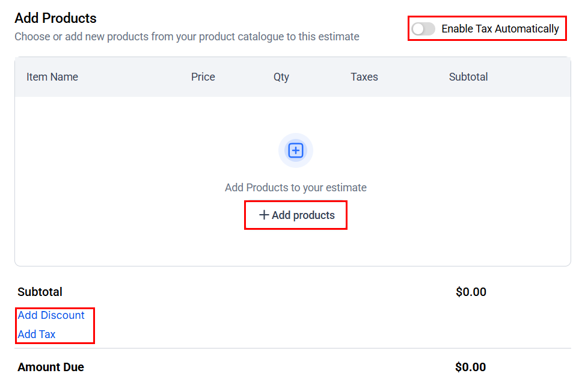This screenshot has width=588, height=391.
Task: Click the Subtotal column header in table
Action: (x=468, y=77)
